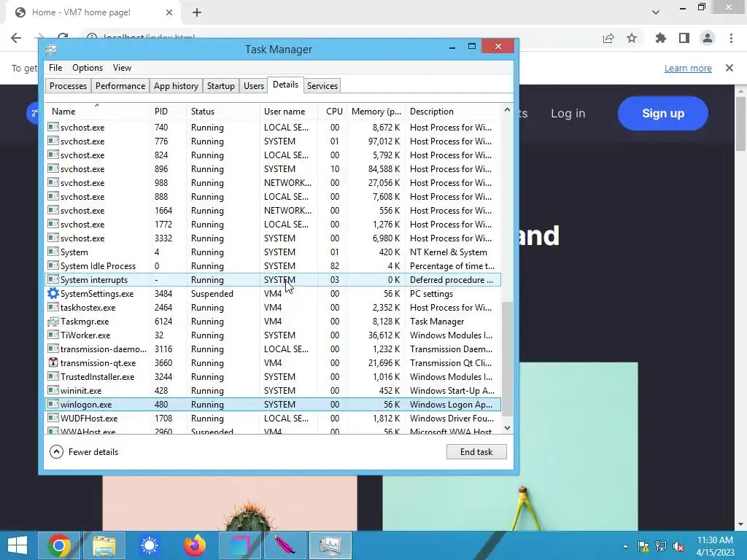Click the process list scrollbar thumb

pyautogui.click(x=508, y=358)
